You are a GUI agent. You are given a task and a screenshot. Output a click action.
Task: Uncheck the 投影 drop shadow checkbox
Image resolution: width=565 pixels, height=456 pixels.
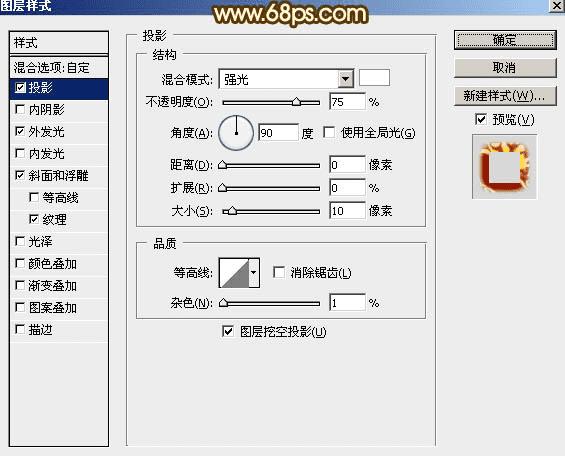pos(20,88)
